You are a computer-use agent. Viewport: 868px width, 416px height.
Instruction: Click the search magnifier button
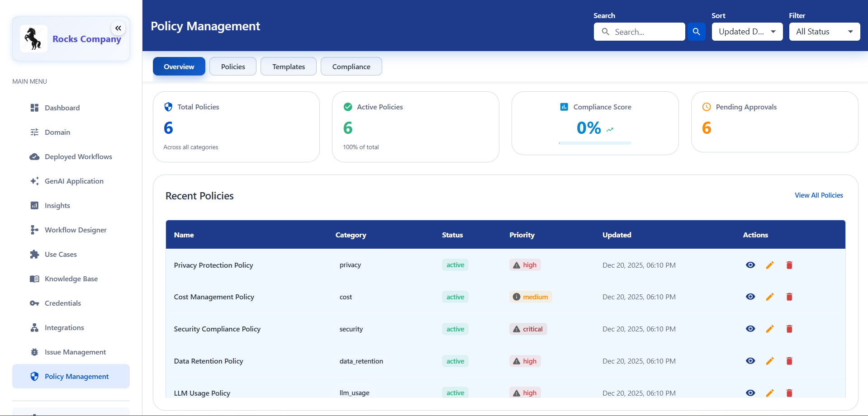[x=696, y=32]
